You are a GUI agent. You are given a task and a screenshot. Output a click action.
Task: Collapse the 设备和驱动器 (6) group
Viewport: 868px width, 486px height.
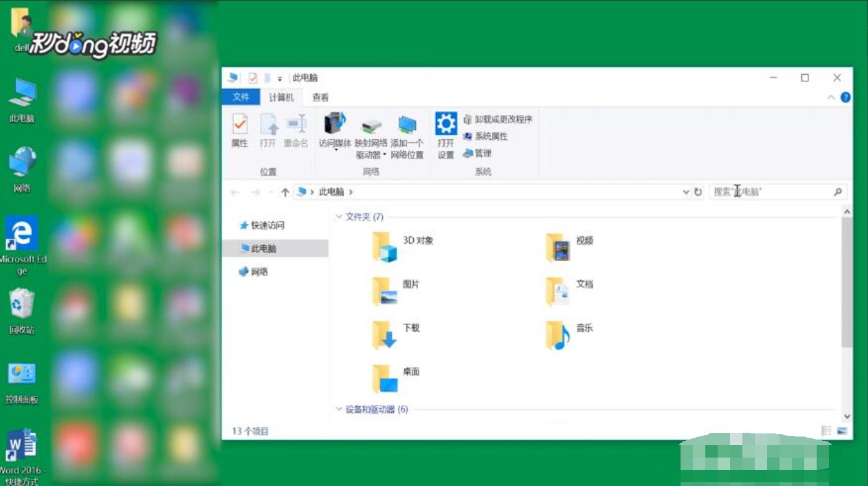pos(338,409)
